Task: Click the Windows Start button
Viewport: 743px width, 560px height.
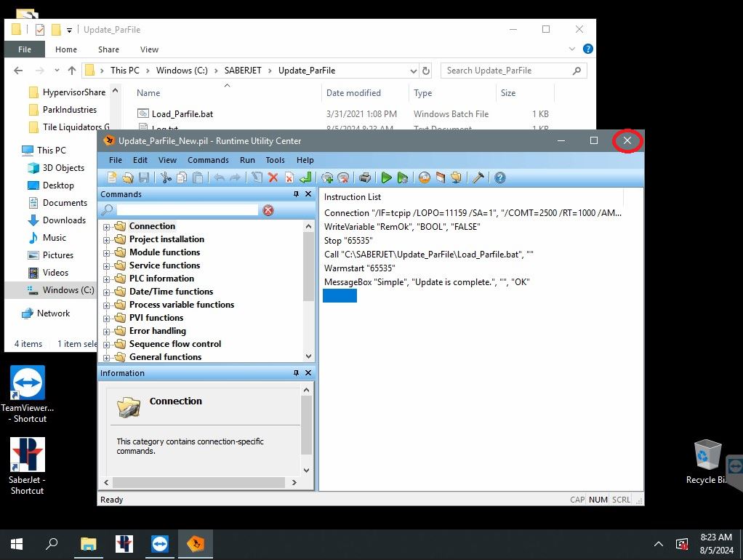Action: point(17,544)
